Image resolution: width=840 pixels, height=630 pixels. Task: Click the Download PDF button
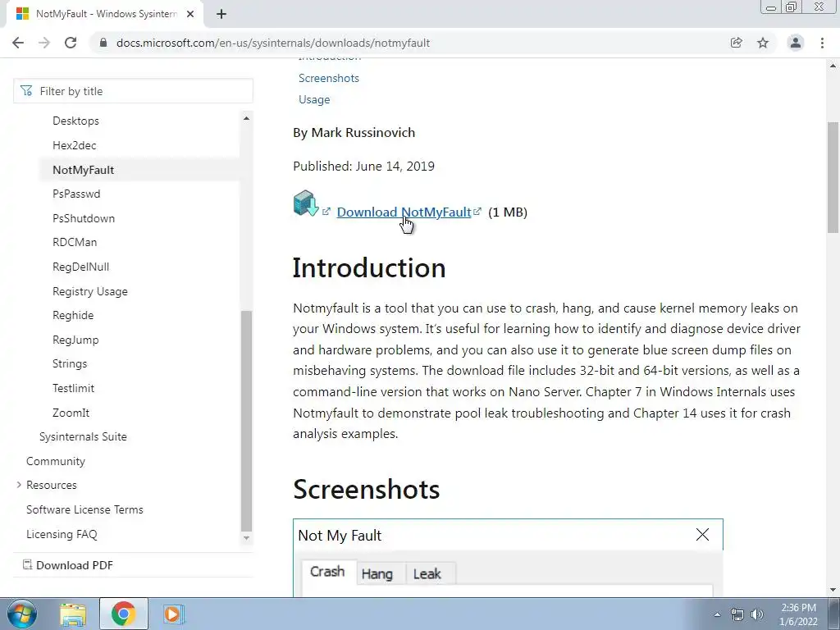[x=68, y=565]
